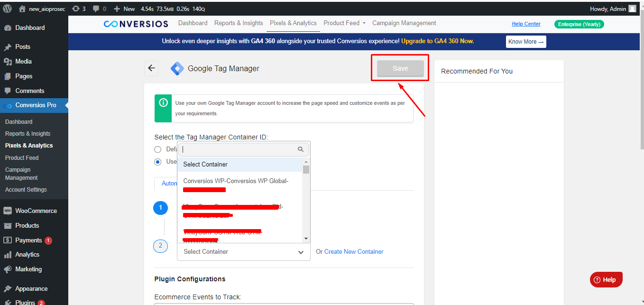
Task: Open Campaign Management sidebar submenu
Action: (x=21, y=174)
